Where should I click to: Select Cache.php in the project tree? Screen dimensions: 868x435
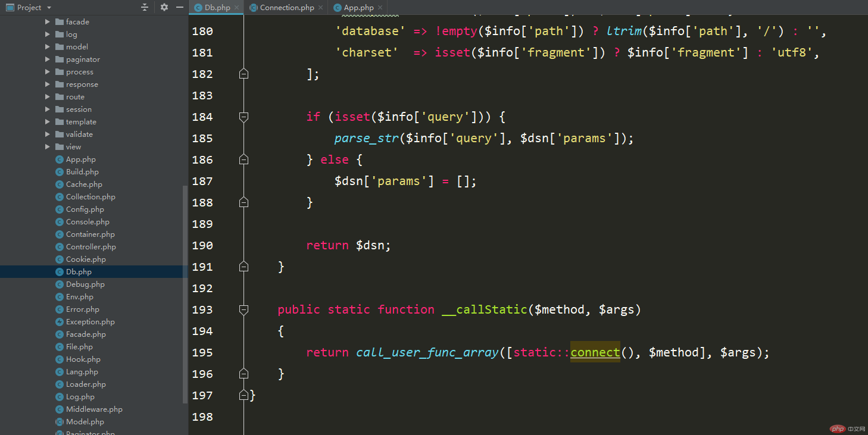(x=84, y=184)
